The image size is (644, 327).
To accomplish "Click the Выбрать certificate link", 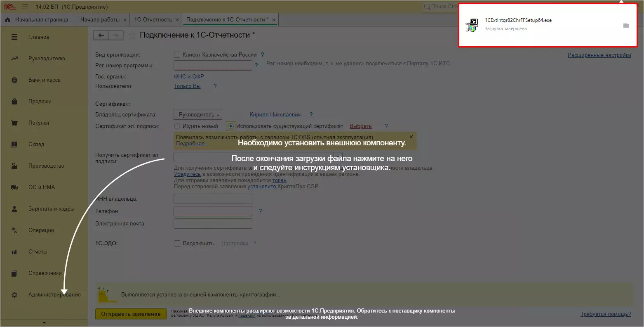I will point(361,126).
